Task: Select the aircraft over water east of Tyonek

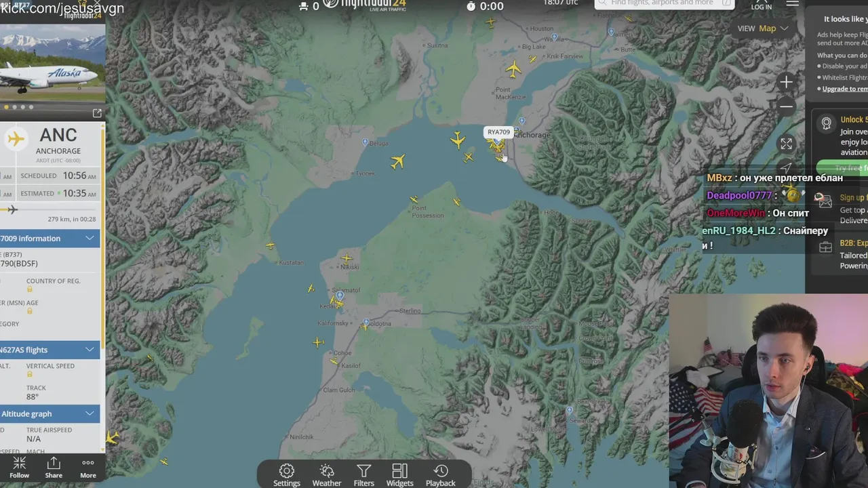Action: 398,161
